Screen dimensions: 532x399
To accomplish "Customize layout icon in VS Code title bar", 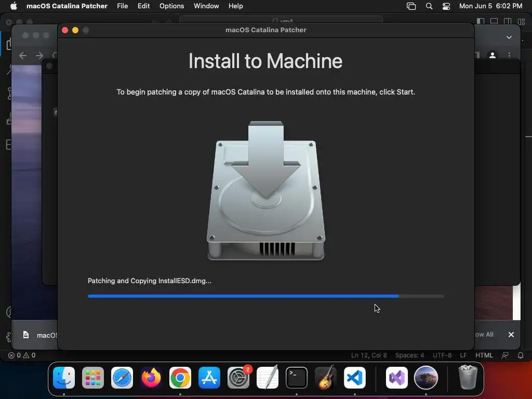I will [x=522, y=21].
